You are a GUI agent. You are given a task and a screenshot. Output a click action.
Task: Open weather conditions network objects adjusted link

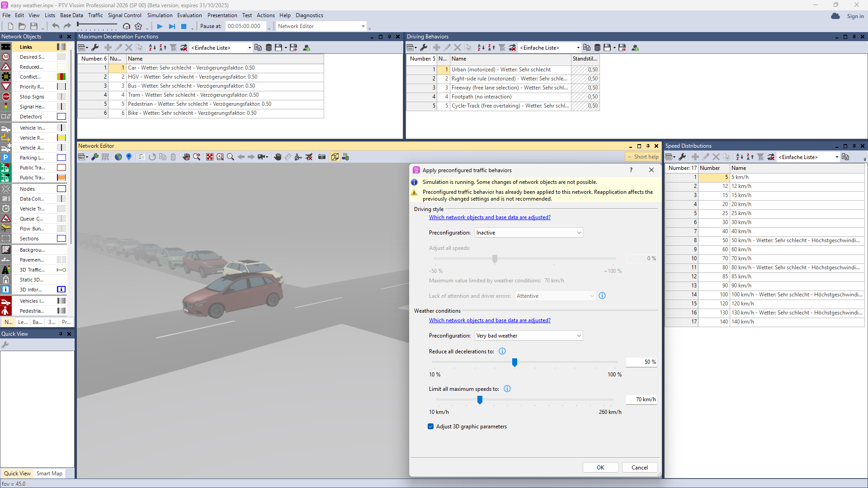[490, 320]
